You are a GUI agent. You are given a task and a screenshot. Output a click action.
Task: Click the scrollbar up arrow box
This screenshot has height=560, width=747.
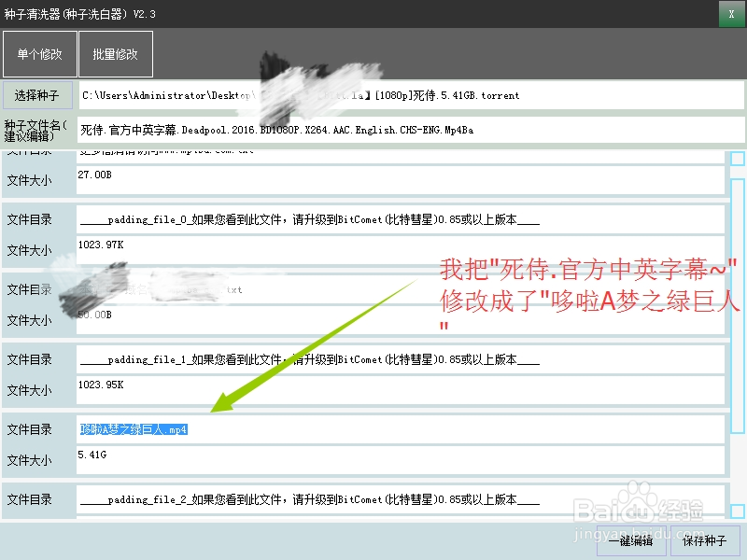pos(738,158)
